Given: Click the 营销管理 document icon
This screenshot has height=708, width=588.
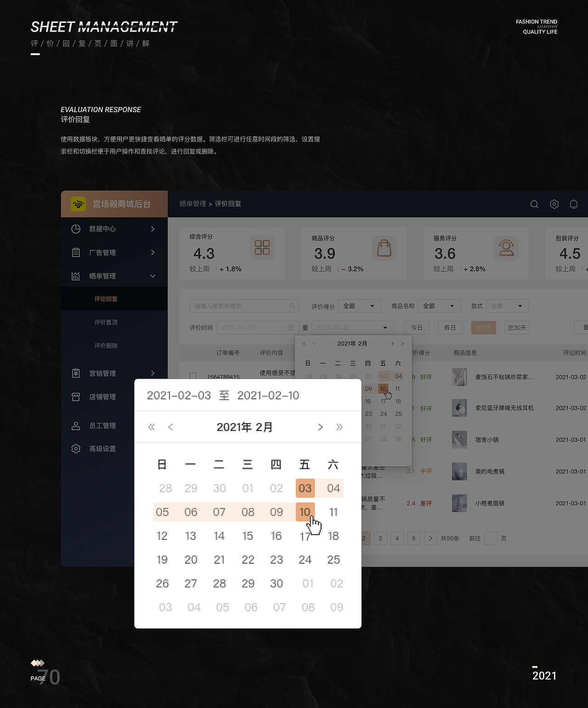Looking at the screenshot, I should (x=76, y=373).
